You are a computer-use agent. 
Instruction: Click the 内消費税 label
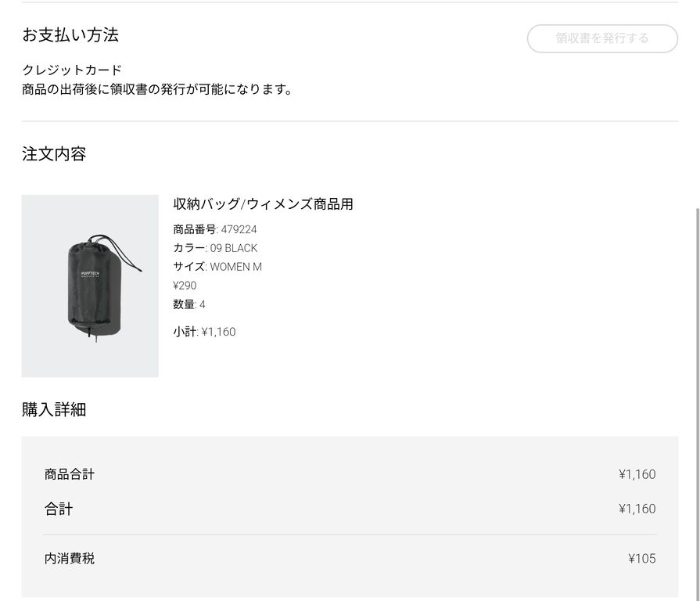pos(70,559)
